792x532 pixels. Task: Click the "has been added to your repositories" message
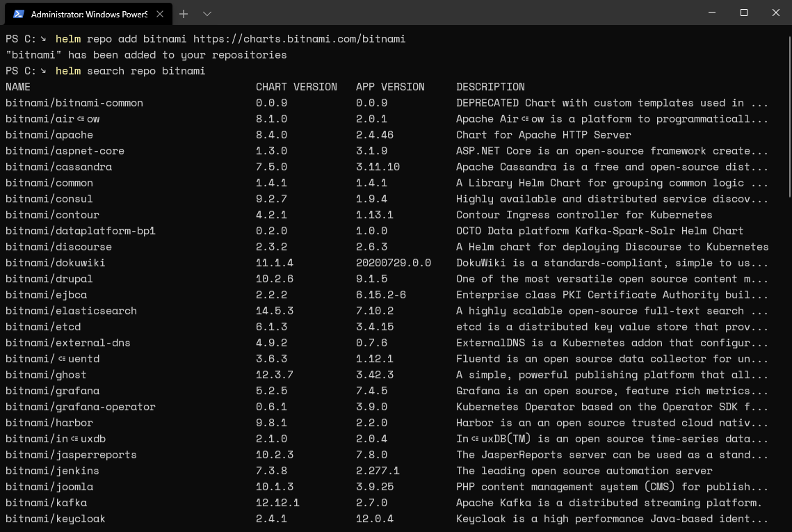[x=177, y=55]
